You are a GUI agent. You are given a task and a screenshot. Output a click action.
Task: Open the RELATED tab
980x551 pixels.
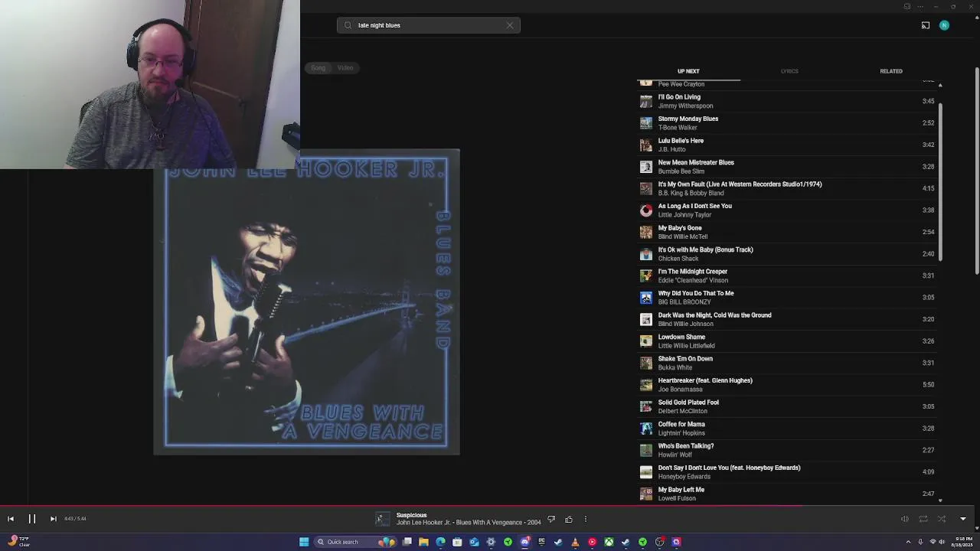click(x=891, y=71)
